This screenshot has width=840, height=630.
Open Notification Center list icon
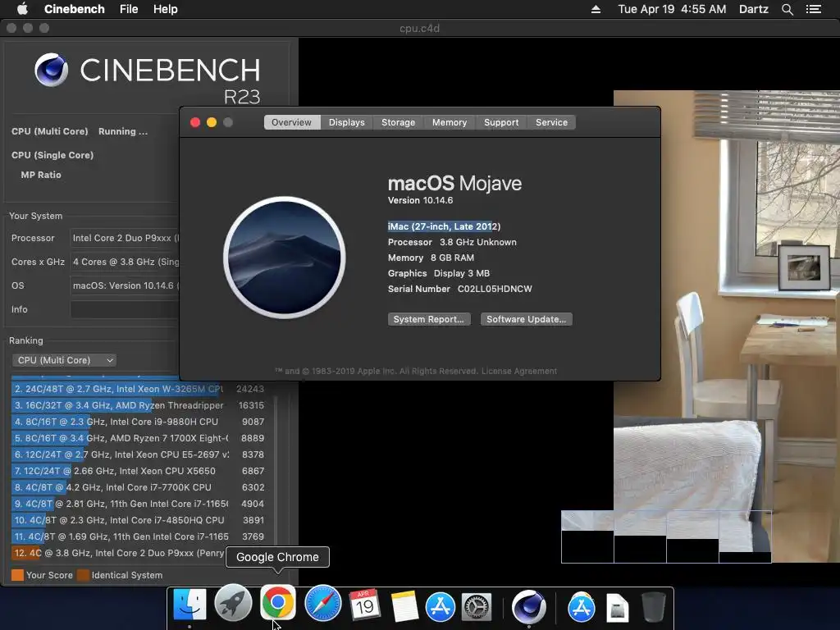tap(814, 9)
